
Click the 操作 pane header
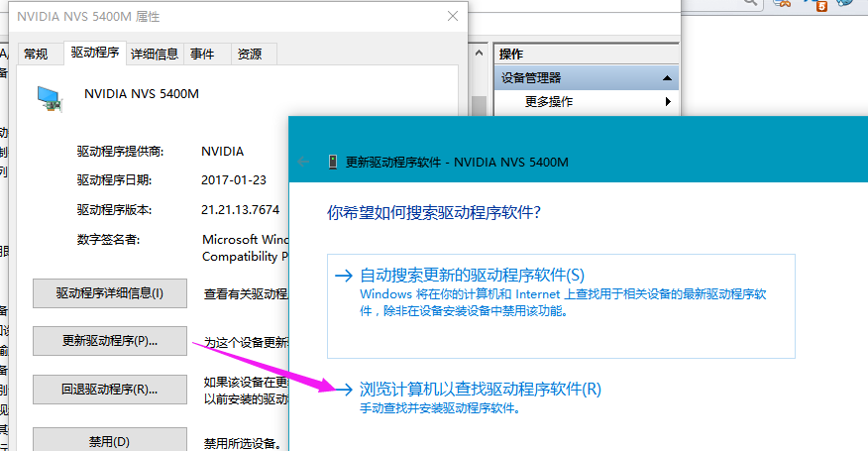click(x=587, y=54)
